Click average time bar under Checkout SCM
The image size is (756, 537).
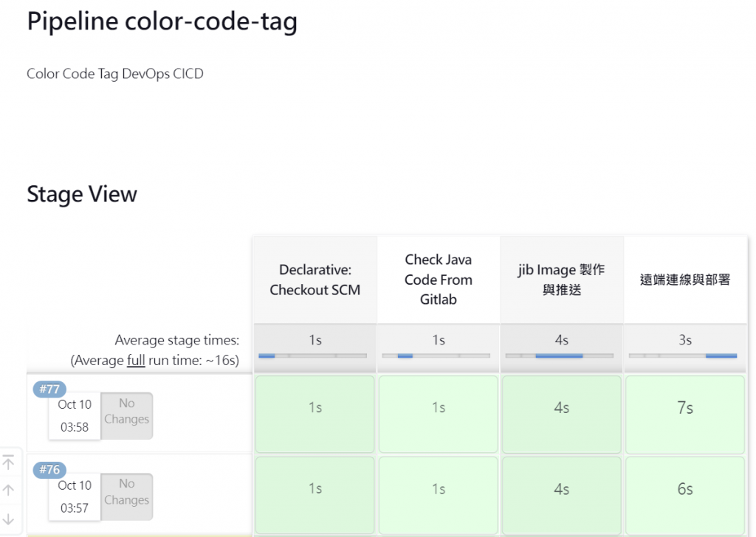click(313, 356)
